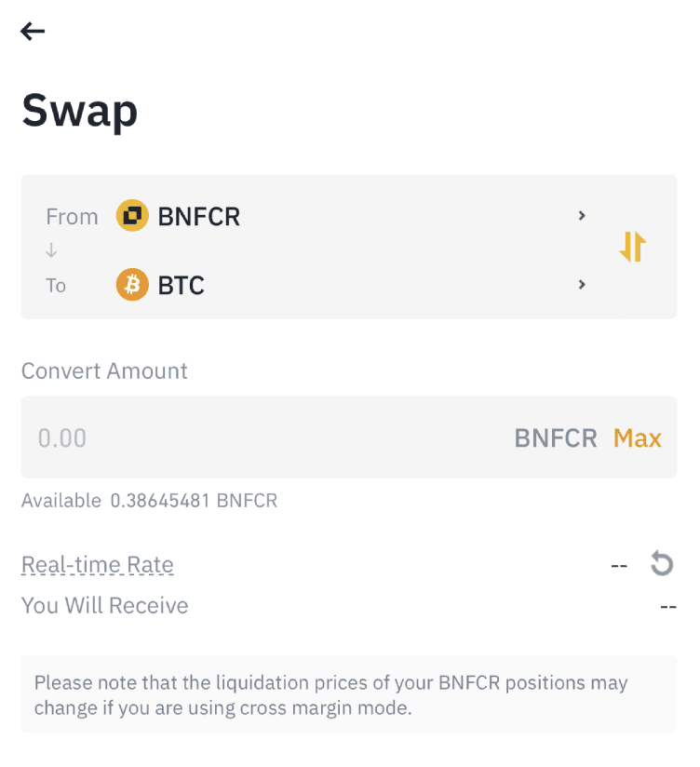Tap the Bitcoin coin icon
This screenshot has height=767, width=700.
click(x=132, y=285)
